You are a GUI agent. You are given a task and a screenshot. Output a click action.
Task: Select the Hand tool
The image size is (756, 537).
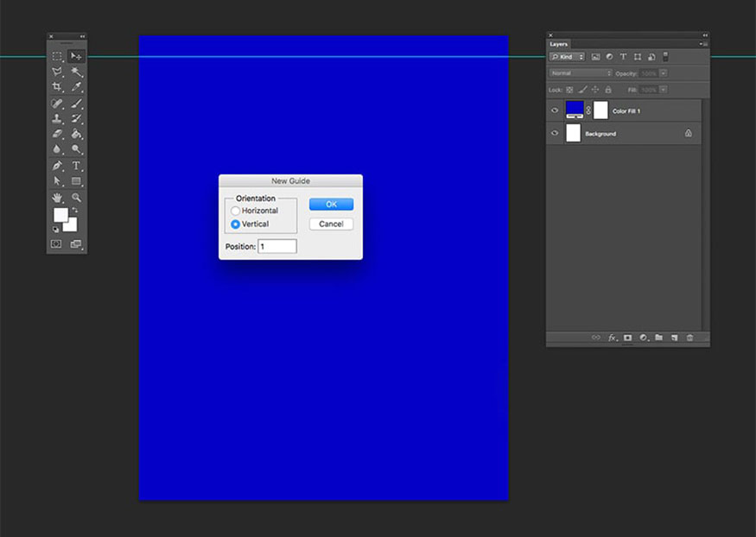[x=57, y=198]
